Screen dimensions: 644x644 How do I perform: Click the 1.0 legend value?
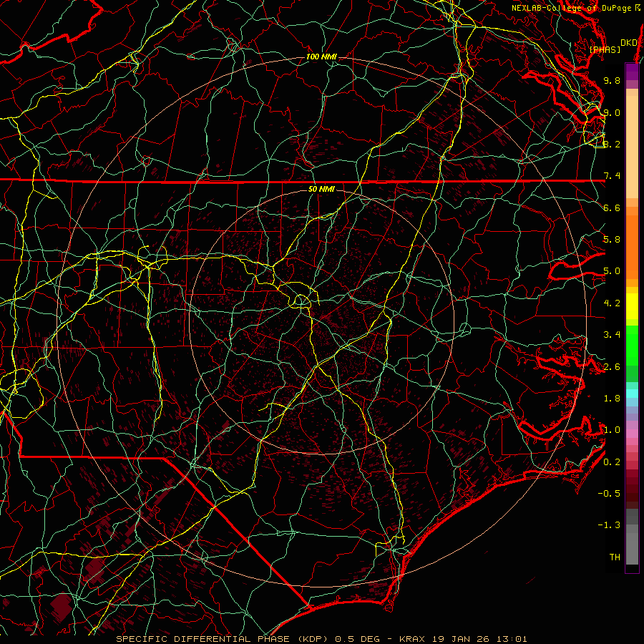612,430
